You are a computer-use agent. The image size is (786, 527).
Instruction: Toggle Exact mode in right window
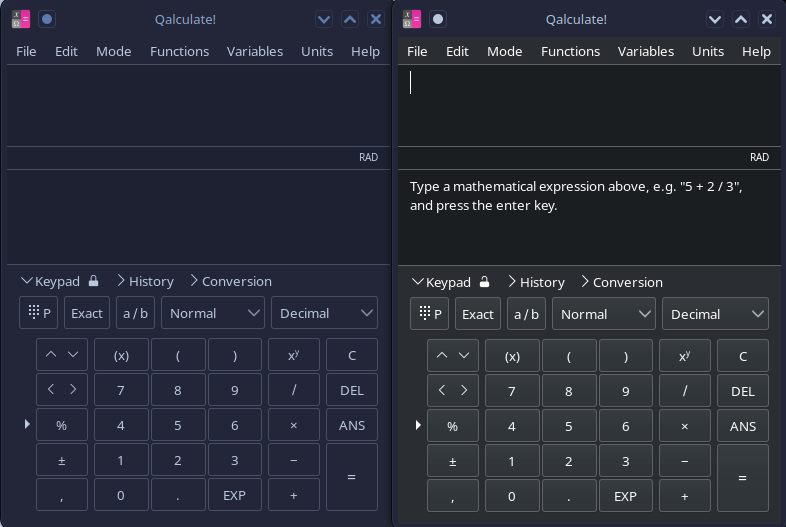coord(478,314)
